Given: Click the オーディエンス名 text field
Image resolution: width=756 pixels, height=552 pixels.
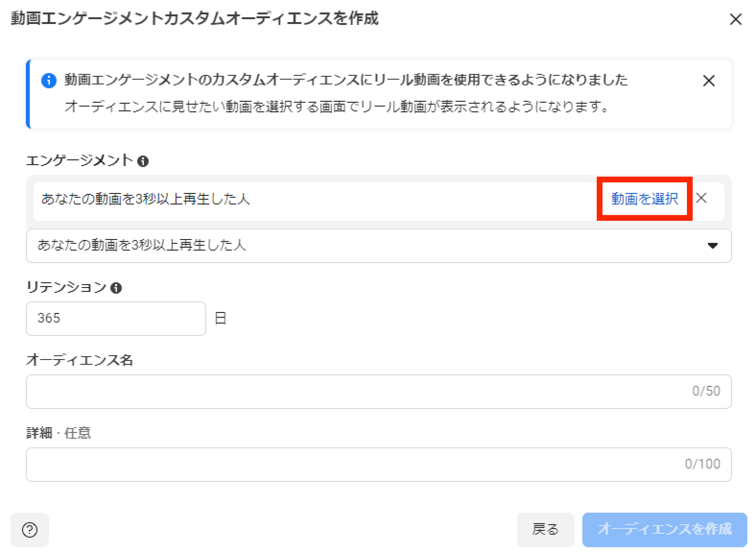Looking at the screenshot, I should 355,391.
